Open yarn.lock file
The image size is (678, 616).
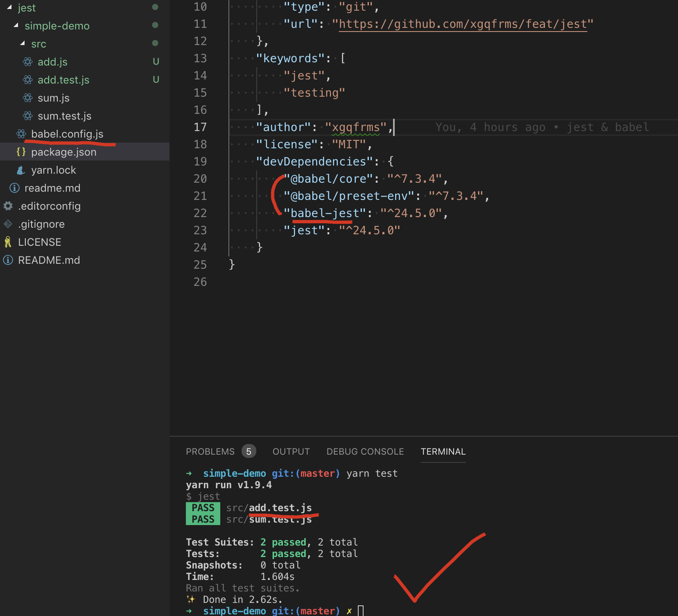54,170
